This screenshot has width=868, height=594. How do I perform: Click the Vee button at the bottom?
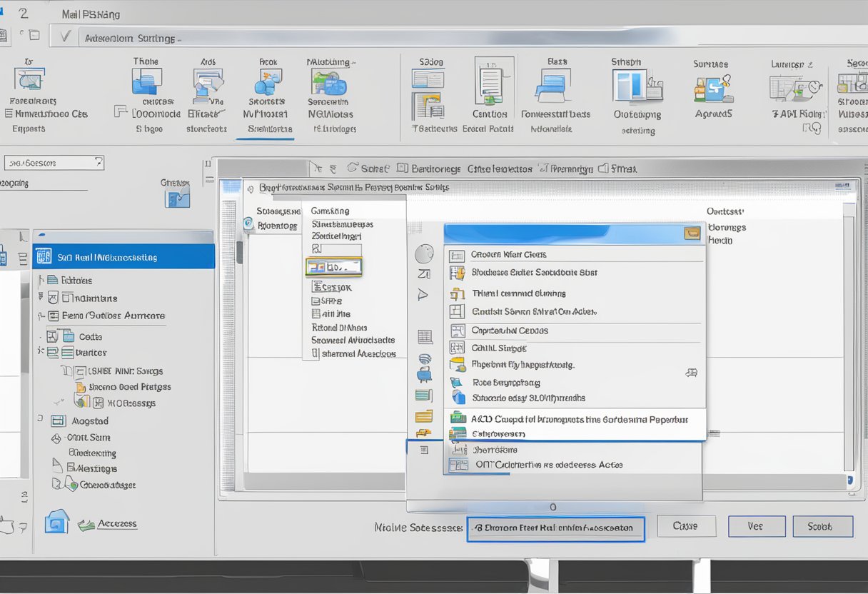(x=756, y=526)
